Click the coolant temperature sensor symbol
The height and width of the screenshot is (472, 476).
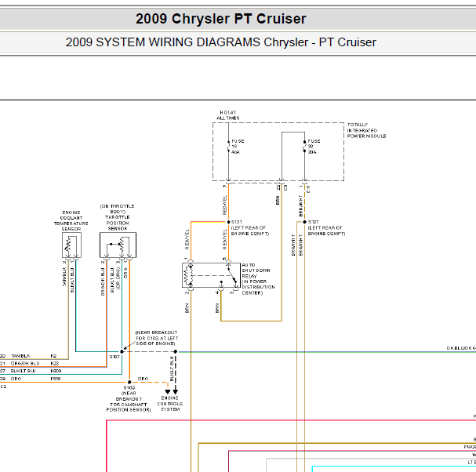pyautogui.click(x=71, y=245)
